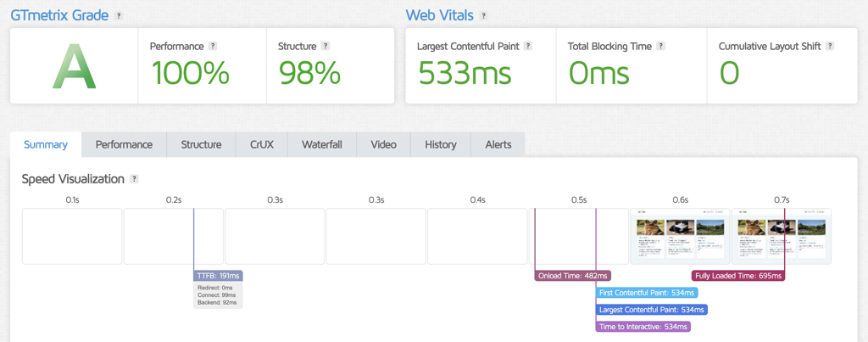Click help icon next to GTmetrix Grade
868x342 pixels.
tap(119, 16)
